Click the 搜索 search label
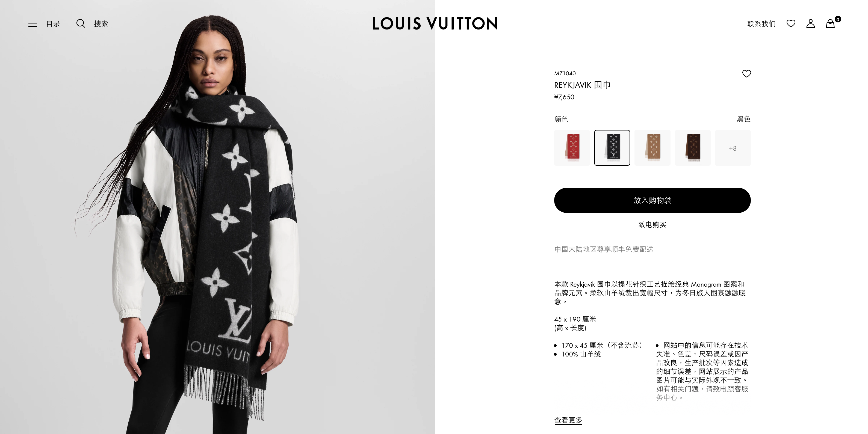 click(101, 23)
